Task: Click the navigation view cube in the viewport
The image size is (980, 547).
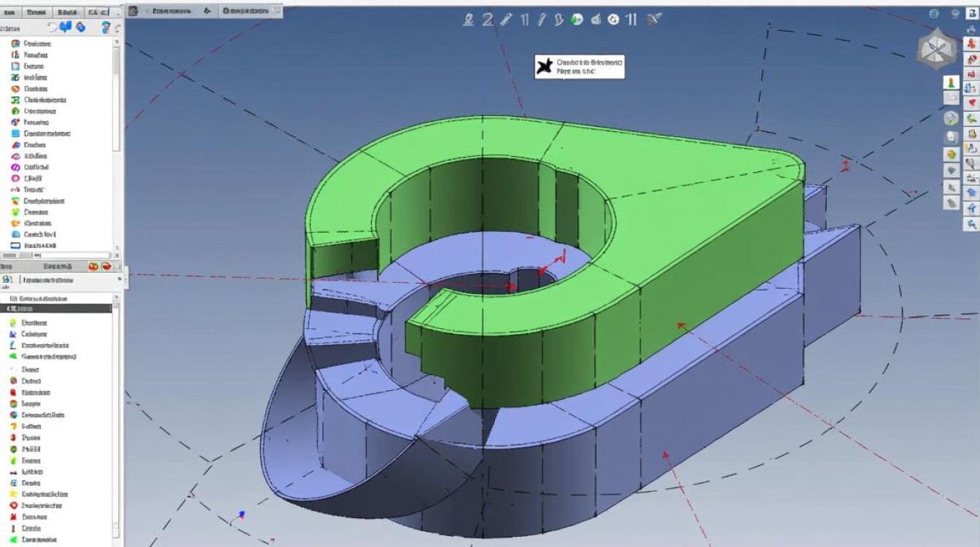Action: click(936, 50)
